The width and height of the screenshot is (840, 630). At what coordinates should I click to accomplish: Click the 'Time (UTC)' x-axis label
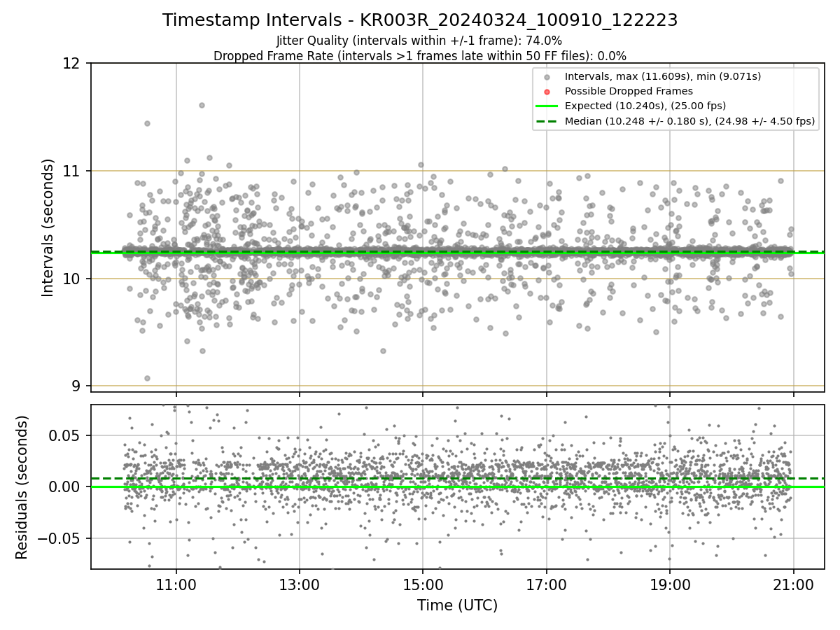coord(457,605)
